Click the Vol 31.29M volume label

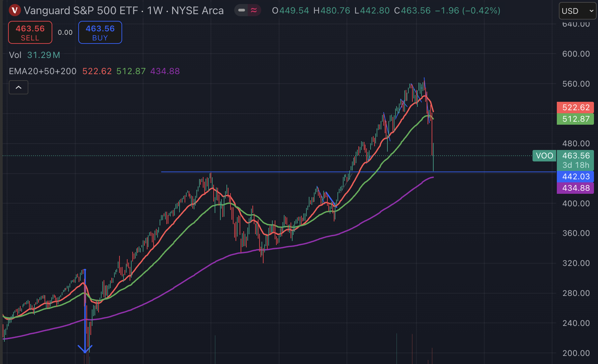pos(34,55)
